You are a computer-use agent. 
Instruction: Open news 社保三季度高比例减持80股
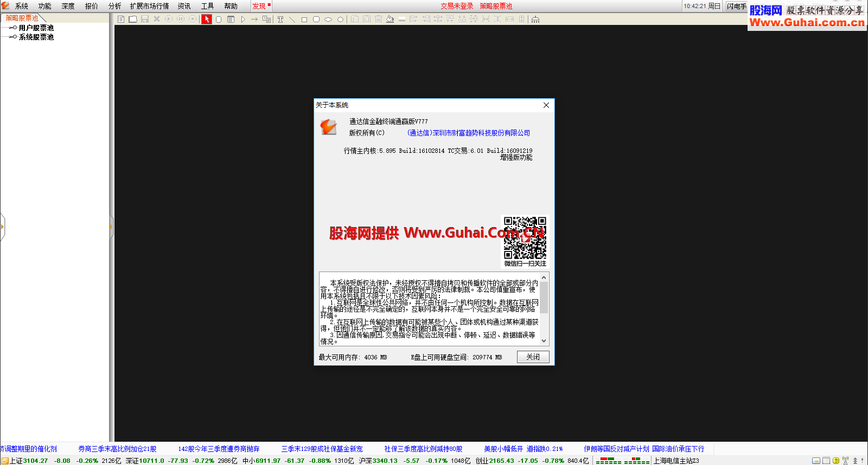(423, 449)
